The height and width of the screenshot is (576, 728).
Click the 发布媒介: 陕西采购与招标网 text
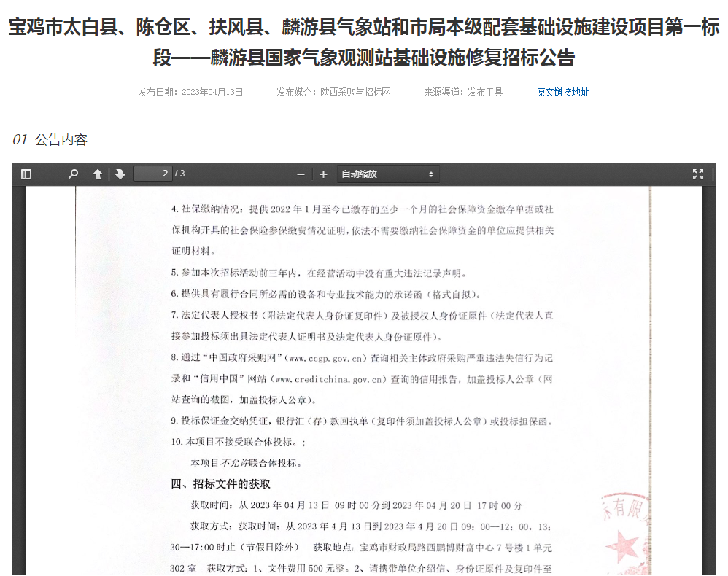333,92
